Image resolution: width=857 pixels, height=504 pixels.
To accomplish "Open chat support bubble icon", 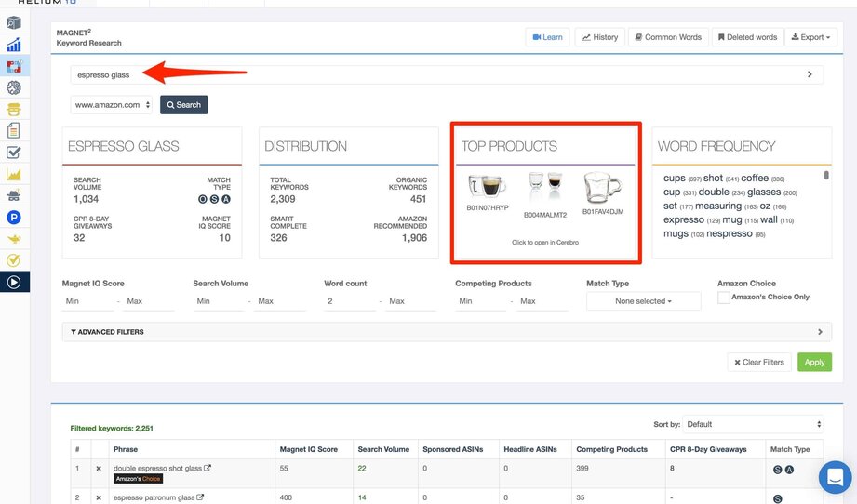I will coord(835,477).
